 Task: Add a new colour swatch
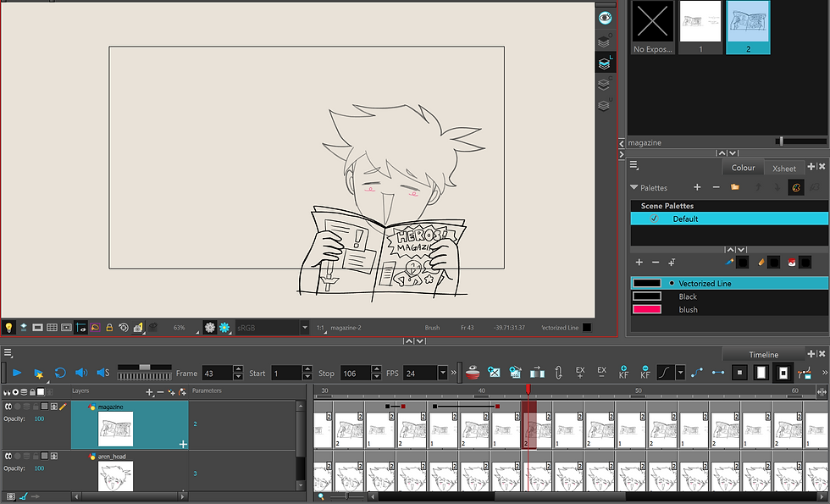point(639,263)
